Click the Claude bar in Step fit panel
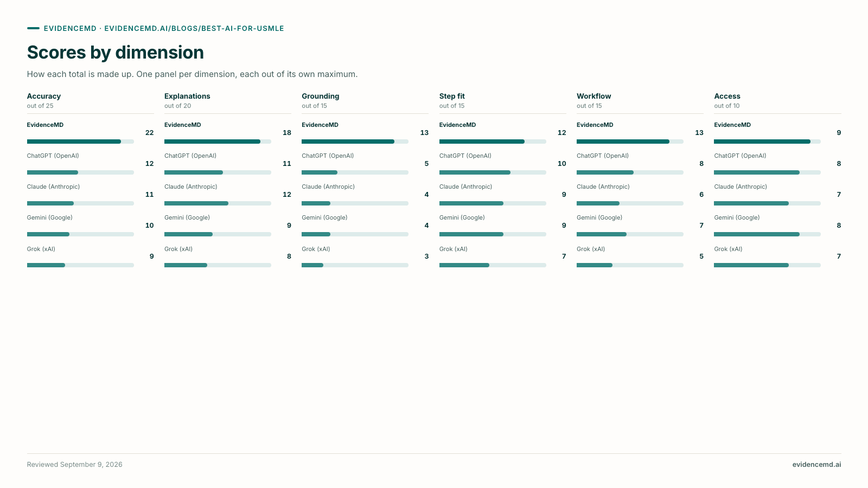Viewport: 868px width, 488px height. coord(493,203)
